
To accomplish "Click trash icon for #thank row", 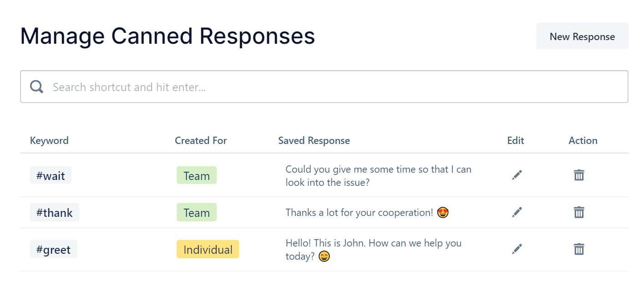I will pos(579,212).
